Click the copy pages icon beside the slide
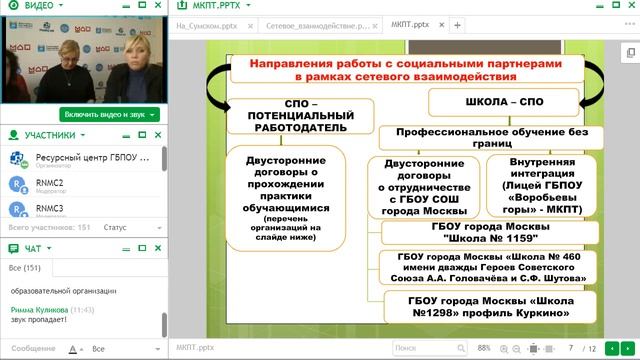 tap(631, 53)
